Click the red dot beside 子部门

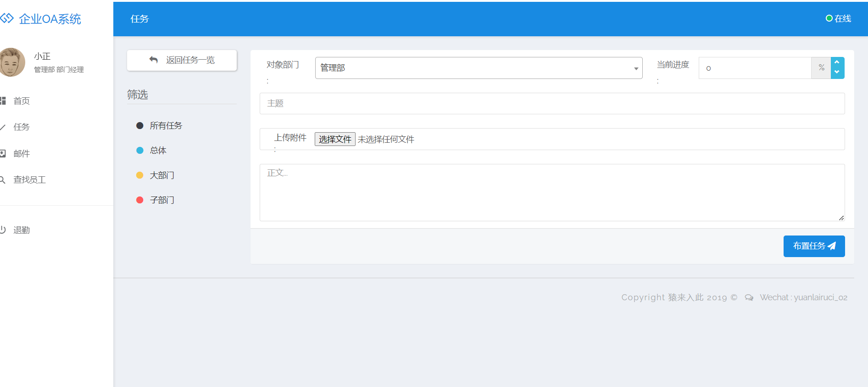click(140, 200)
